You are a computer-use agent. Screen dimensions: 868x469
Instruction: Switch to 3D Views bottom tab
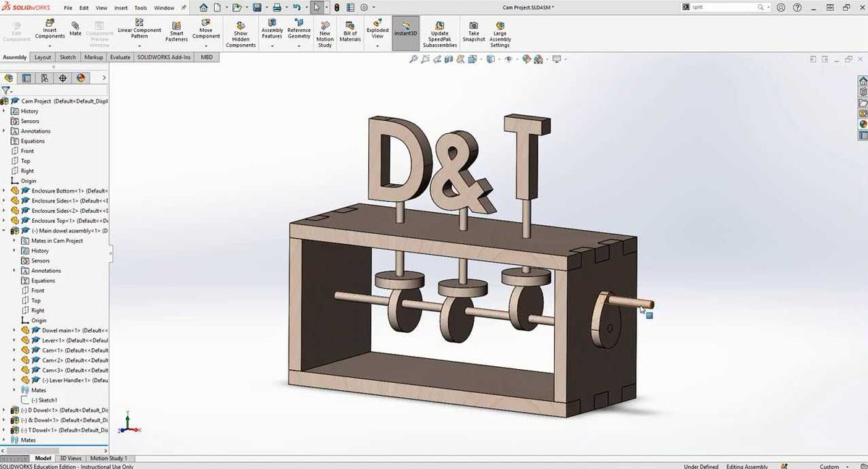coord(70,458)
